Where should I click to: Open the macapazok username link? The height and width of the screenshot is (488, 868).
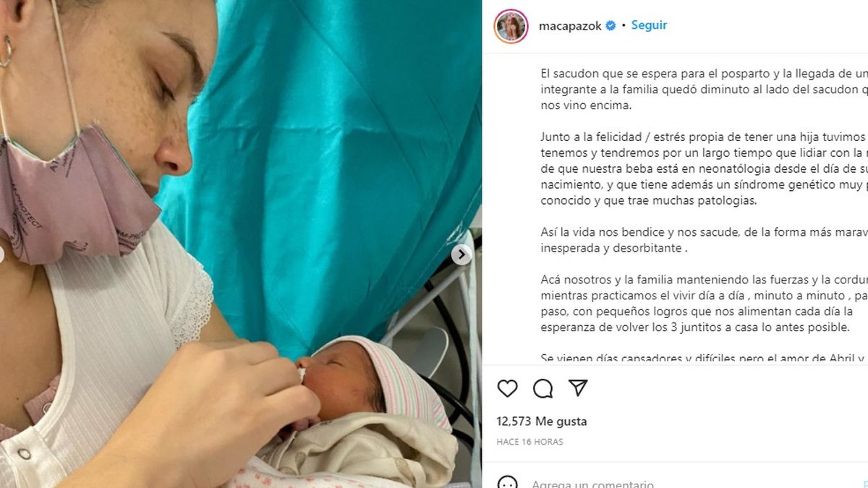(x=570, y=26)
